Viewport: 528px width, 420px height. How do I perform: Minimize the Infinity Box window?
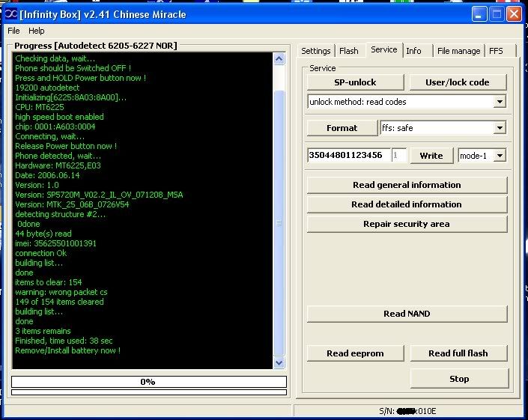(479, 14)
